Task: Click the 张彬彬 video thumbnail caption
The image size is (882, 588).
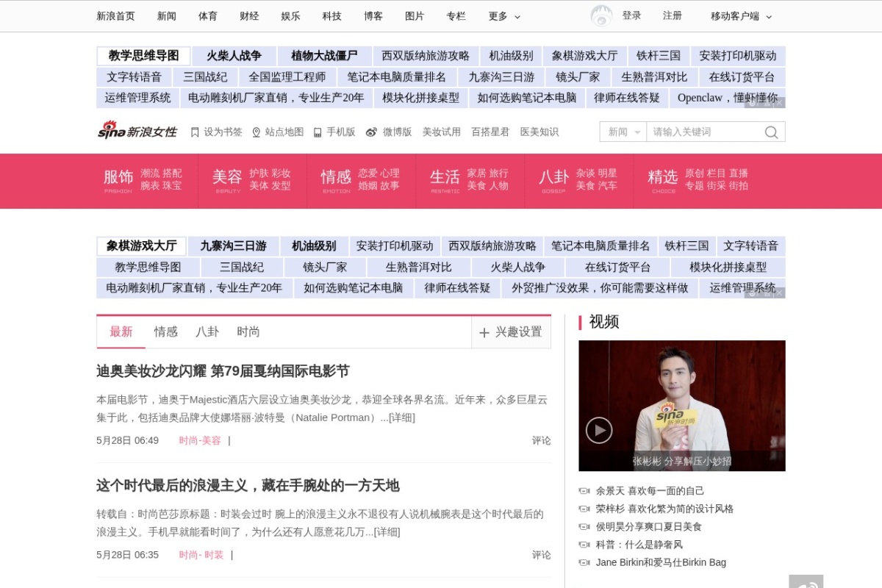Action: coord(682,462)
